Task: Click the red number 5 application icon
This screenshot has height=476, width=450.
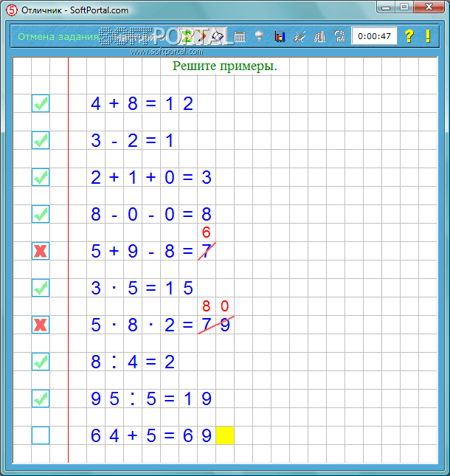Action: click(12, 10)
